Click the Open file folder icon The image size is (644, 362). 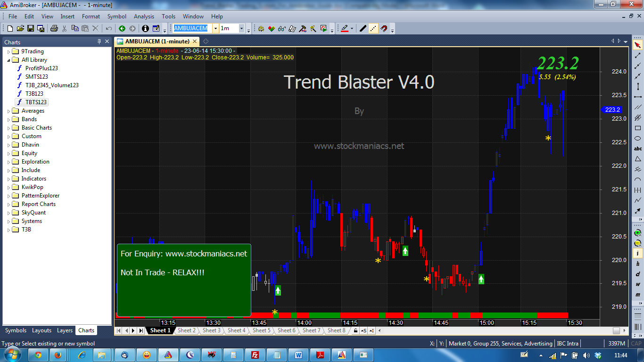20,28
